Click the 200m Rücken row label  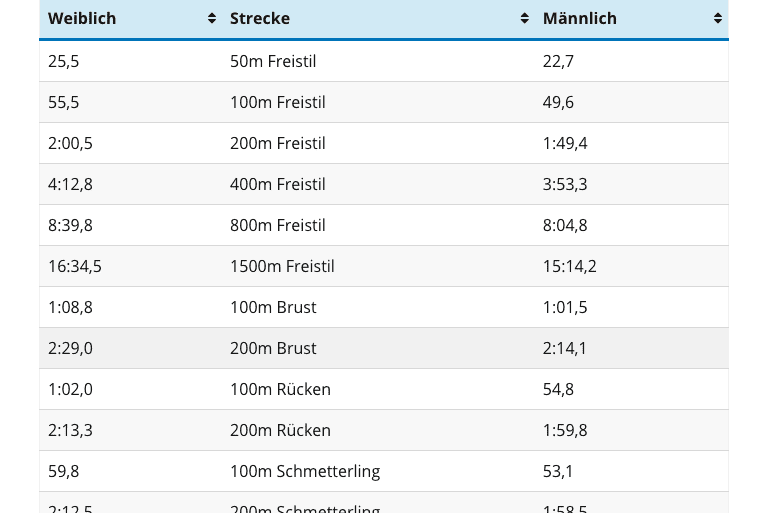point(280,430)
